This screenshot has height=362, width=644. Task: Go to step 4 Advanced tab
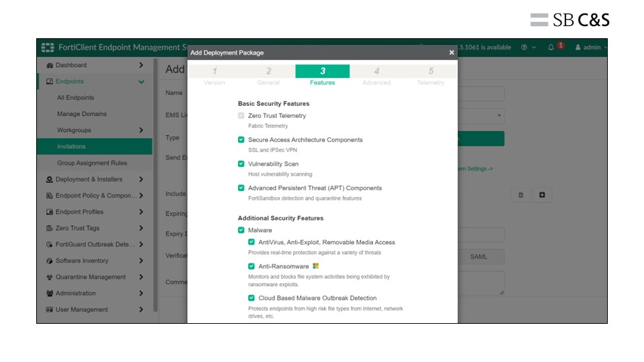coord(376,76)
